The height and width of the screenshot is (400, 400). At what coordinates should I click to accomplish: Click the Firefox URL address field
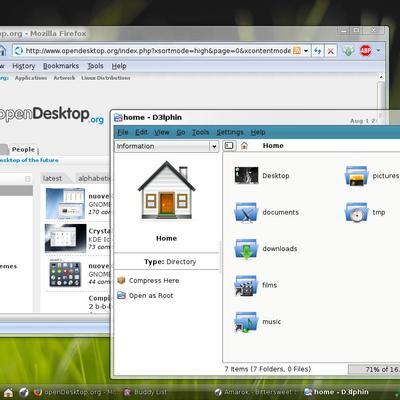[x=157, y=51]
